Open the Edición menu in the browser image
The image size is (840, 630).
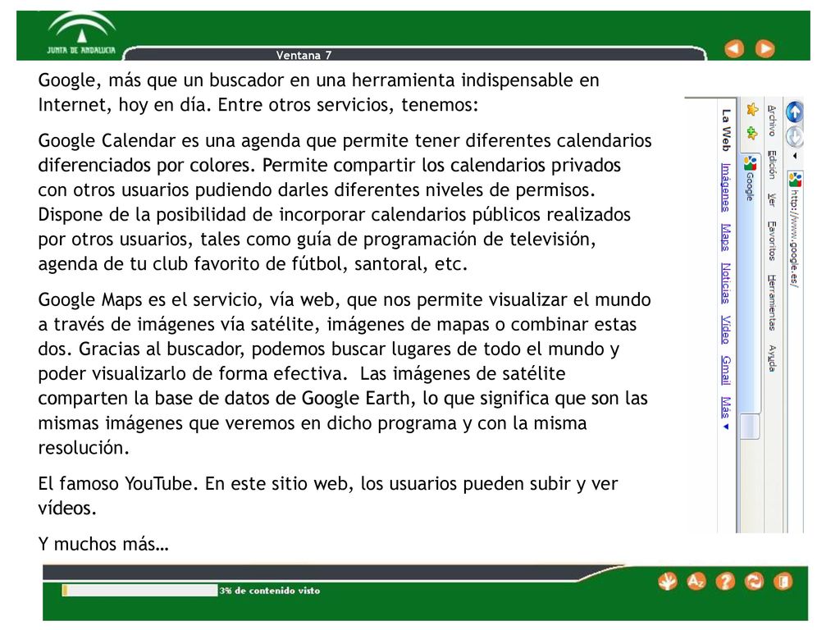click(x=771, y=164)
